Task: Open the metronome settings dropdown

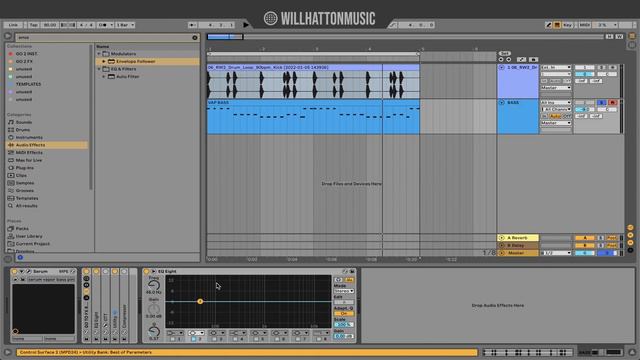Action: [x=111, y=25]
